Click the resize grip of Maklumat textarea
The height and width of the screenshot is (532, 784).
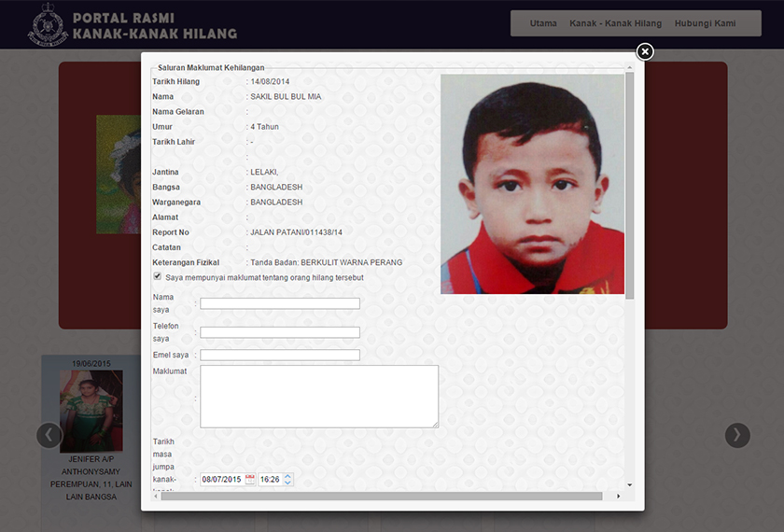pos(436,425)
